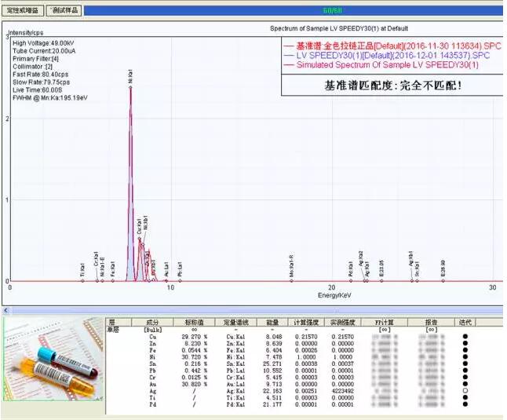
Task: Select the Simulated Spectrum legend entry
Action: tap(381, 64)
